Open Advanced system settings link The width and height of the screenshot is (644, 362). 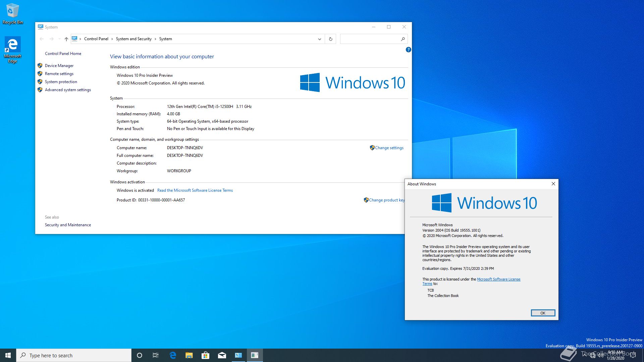point(68,90)
